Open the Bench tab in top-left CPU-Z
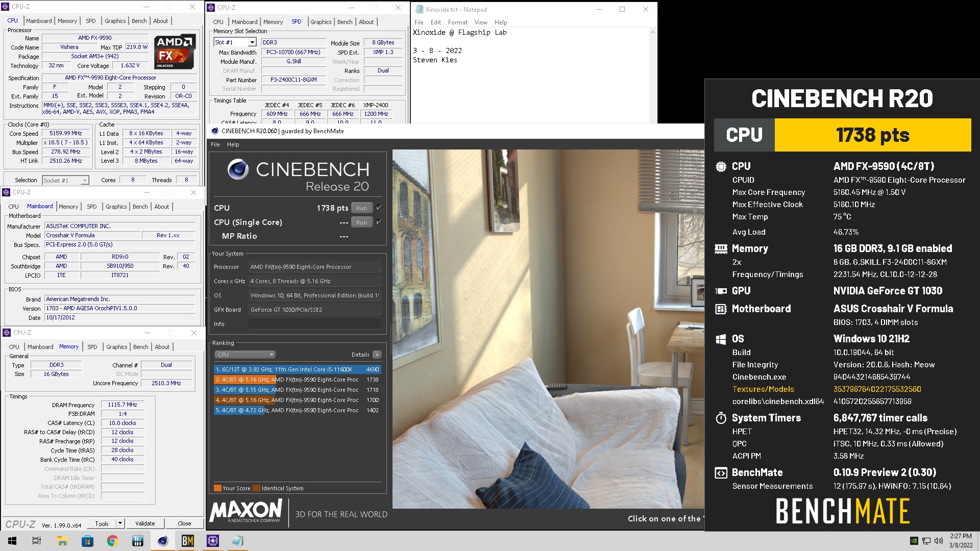980x551 pixels. (139, 21)
